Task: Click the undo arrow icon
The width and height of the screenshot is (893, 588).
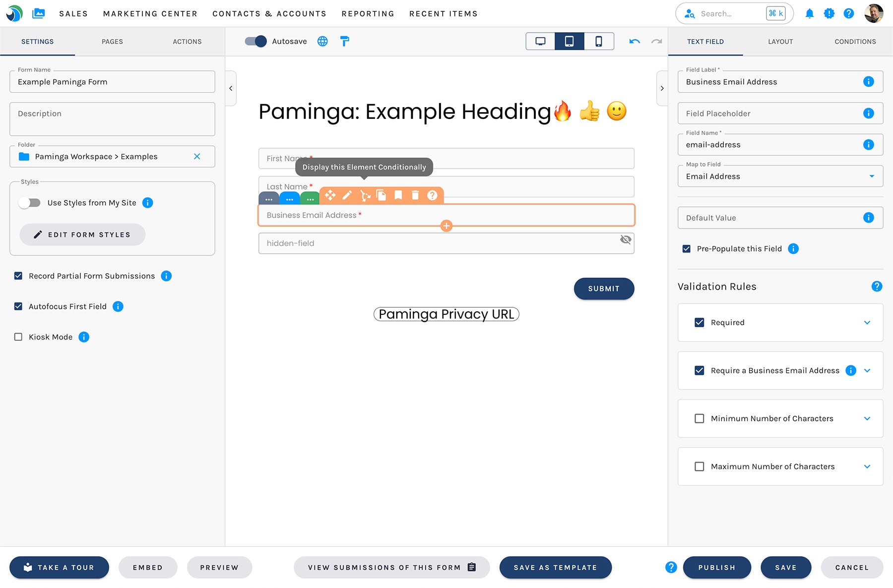Action: pos(635,42)
